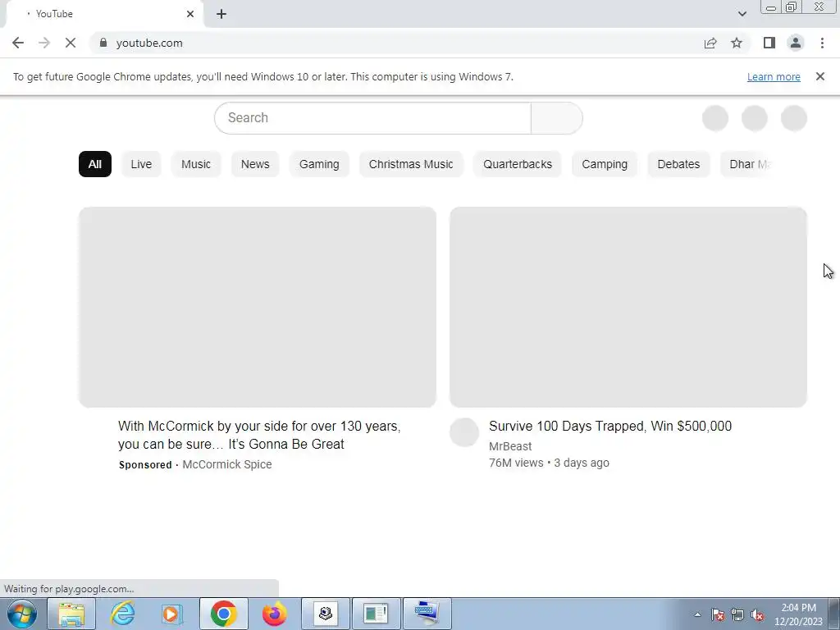The image size is (840, 630).
Task: Go back using the browser back arrow
Action: (18, 43)
